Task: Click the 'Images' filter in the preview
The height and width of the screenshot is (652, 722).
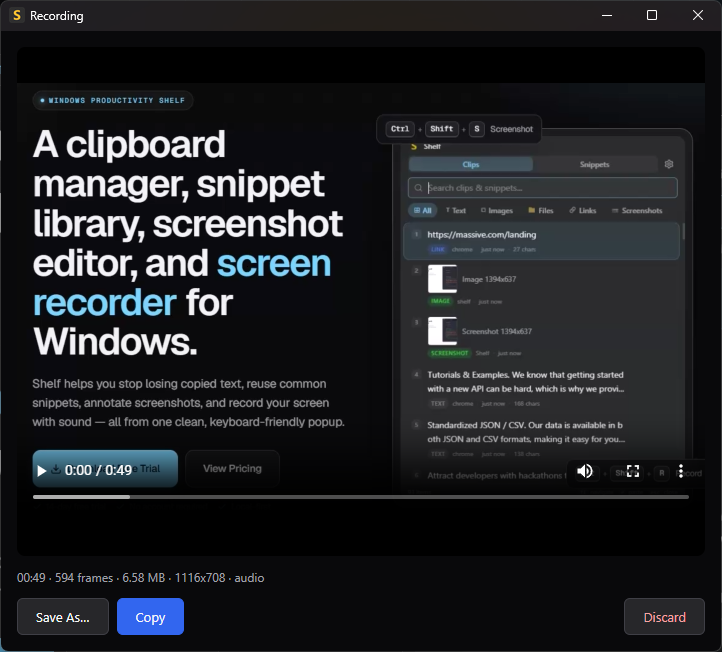Action: click(x=497, y=210)
